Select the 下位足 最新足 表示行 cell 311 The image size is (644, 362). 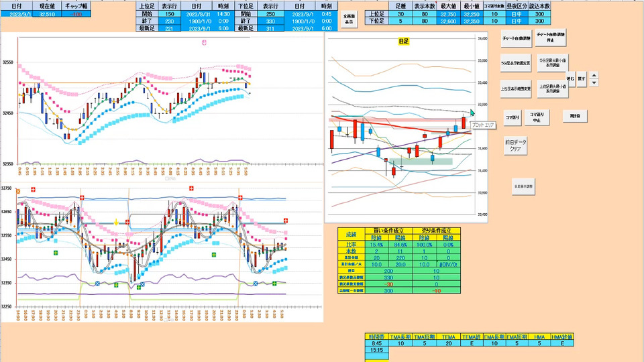click(x=270, y=28)
